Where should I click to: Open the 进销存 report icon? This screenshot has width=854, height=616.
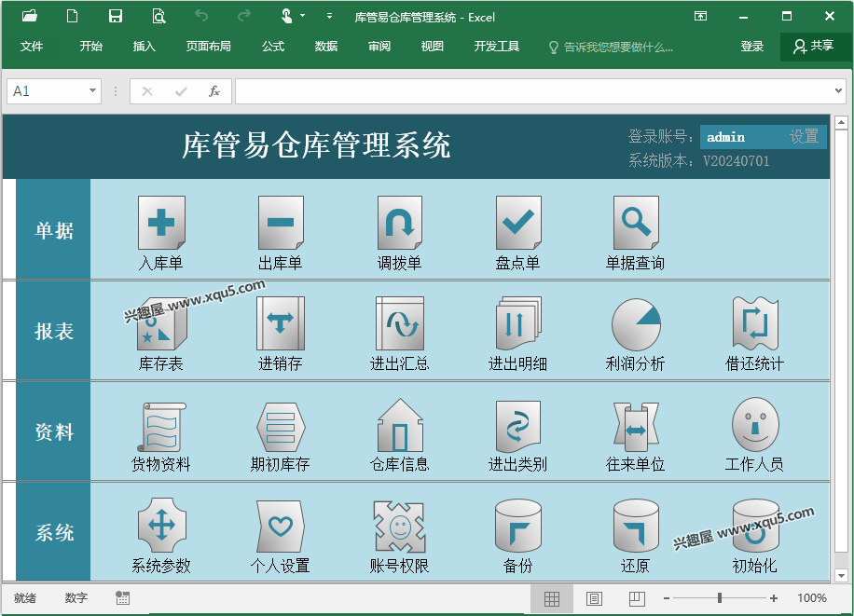(281, 323)
